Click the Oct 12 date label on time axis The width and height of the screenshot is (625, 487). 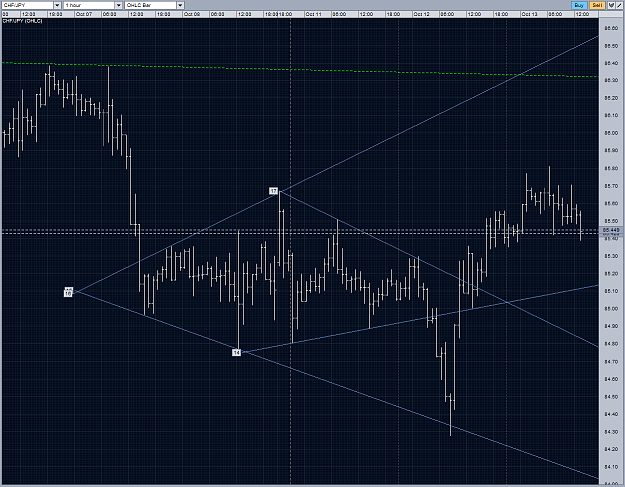pyautogui.click(x=421, y=14)
